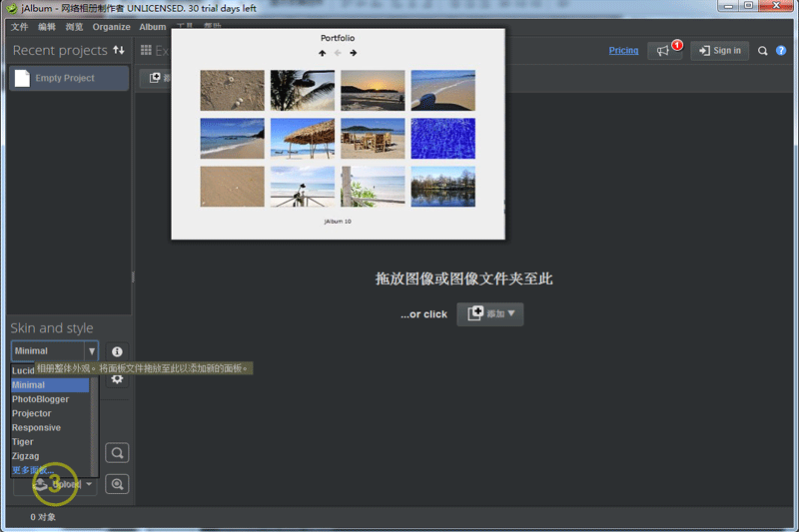Click the thatched beach hut thumbnail

(x=303, y=139)
